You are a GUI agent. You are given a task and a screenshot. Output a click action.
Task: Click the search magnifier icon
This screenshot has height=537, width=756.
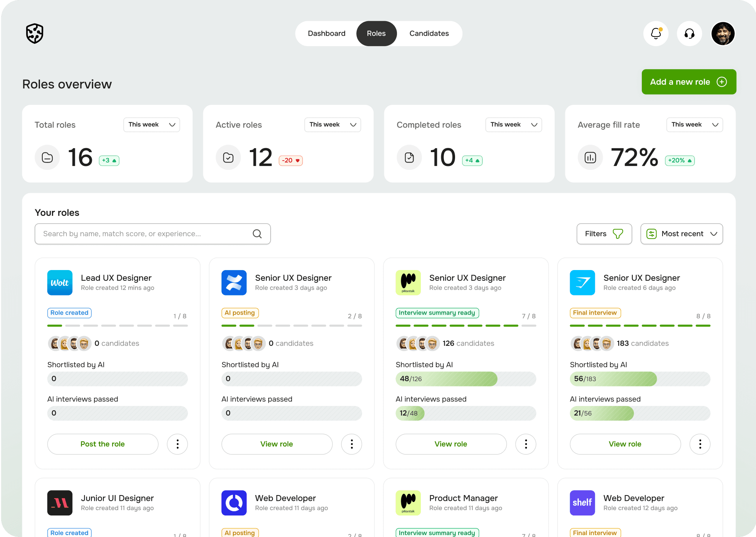[x=257, y=234]
